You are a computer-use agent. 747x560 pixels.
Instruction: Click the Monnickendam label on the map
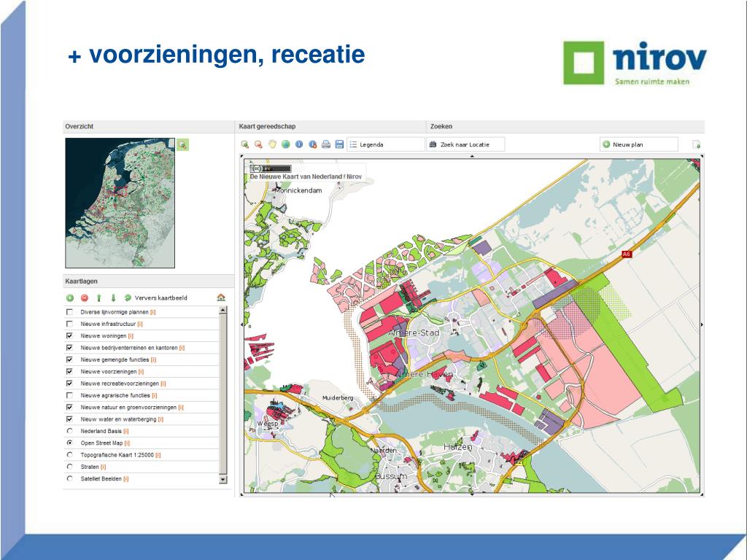click(298, 190)
